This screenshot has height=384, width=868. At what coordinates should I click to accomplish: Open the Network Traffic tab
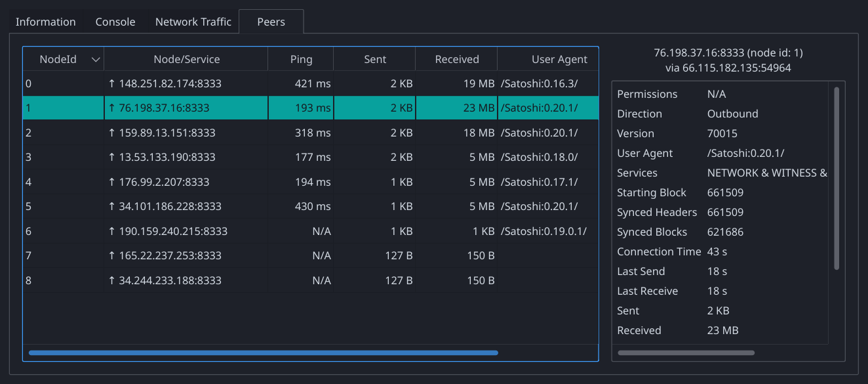click(x=193, y=22)
